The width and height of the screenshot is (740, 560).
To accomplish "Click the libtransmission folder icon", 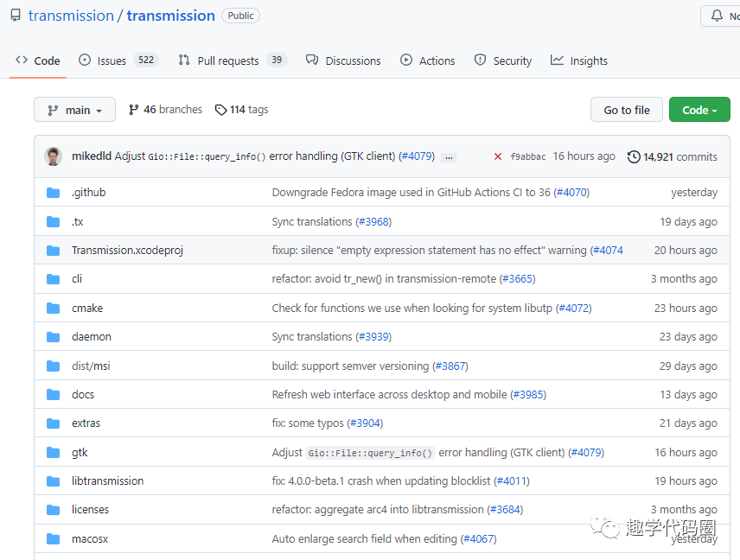I will 54,481.
